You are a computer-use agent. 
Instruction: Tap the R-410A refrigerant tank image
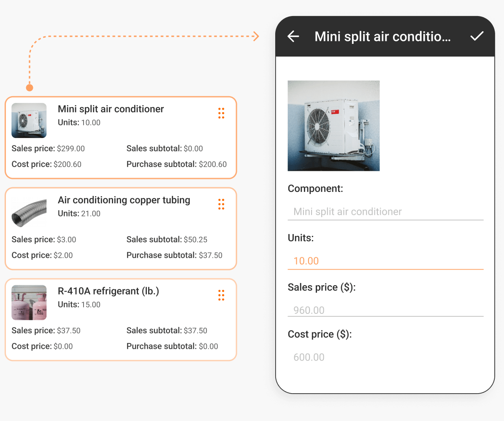29,302
